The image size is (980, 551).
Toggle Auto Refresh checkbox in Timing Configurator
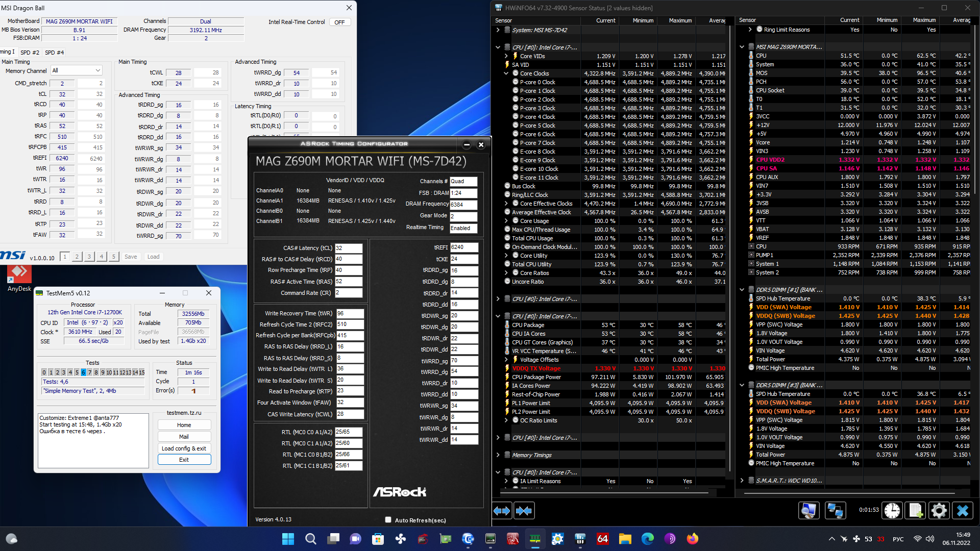(x=388, y=520)
